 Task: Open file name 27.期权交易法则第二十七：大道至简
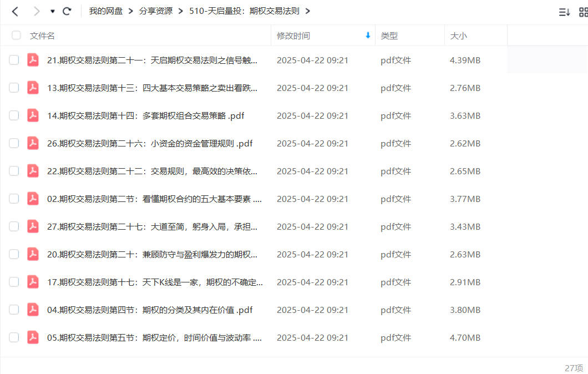[152, 227]
